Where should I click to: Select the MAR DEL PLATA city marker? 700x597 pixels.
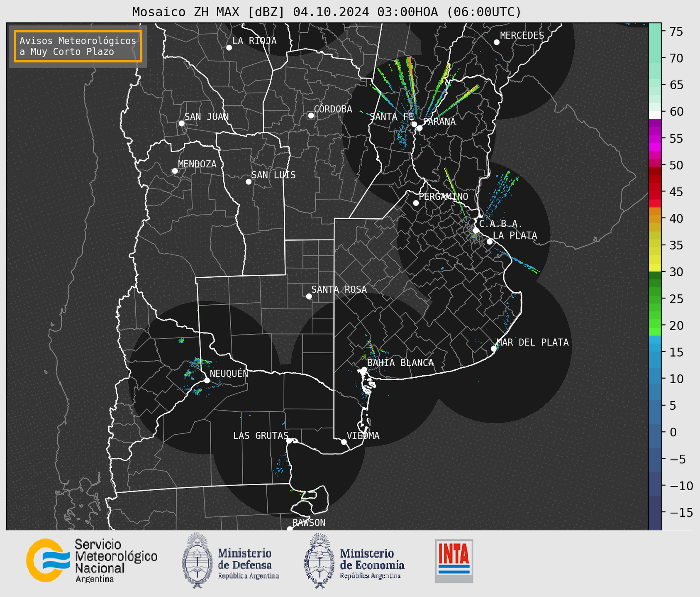click(x=494, y=349)
